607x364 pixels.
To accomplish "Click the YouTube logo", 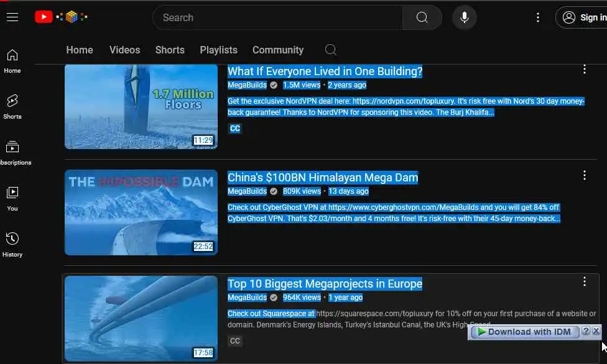I will coord(61,17).
